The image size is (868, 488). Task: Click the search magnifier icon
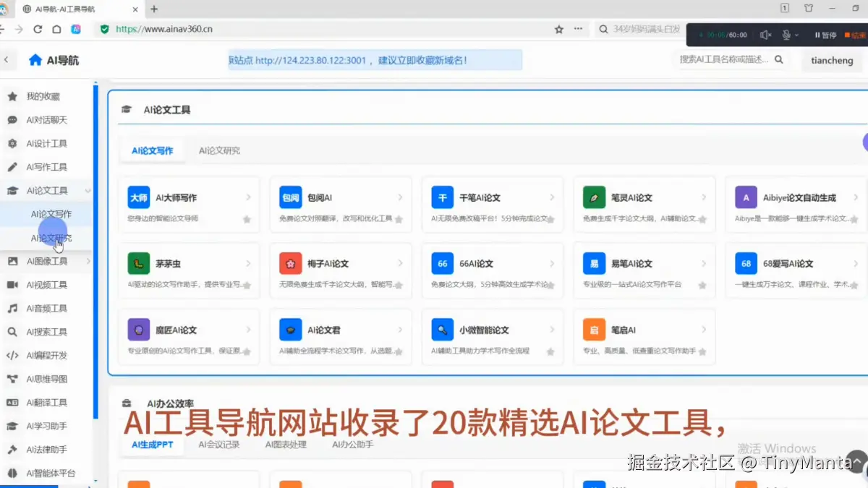pos(780,61)
